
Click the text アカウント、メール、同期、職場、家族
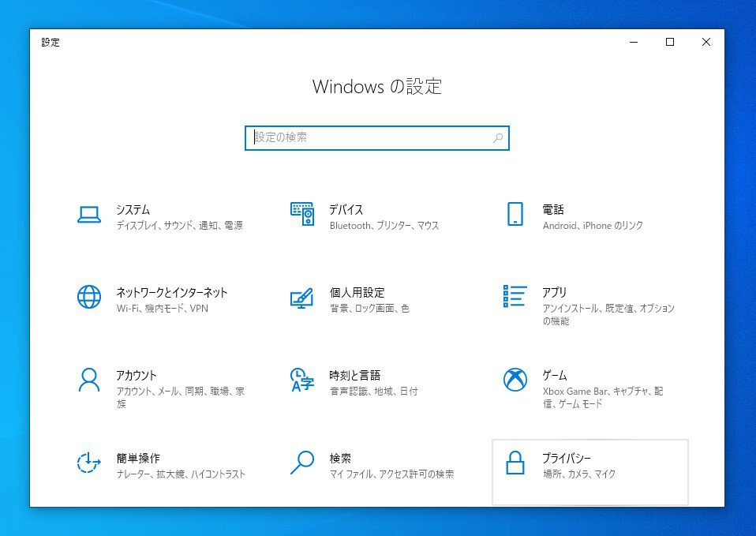pyautogui.click(x=181, y=398)
